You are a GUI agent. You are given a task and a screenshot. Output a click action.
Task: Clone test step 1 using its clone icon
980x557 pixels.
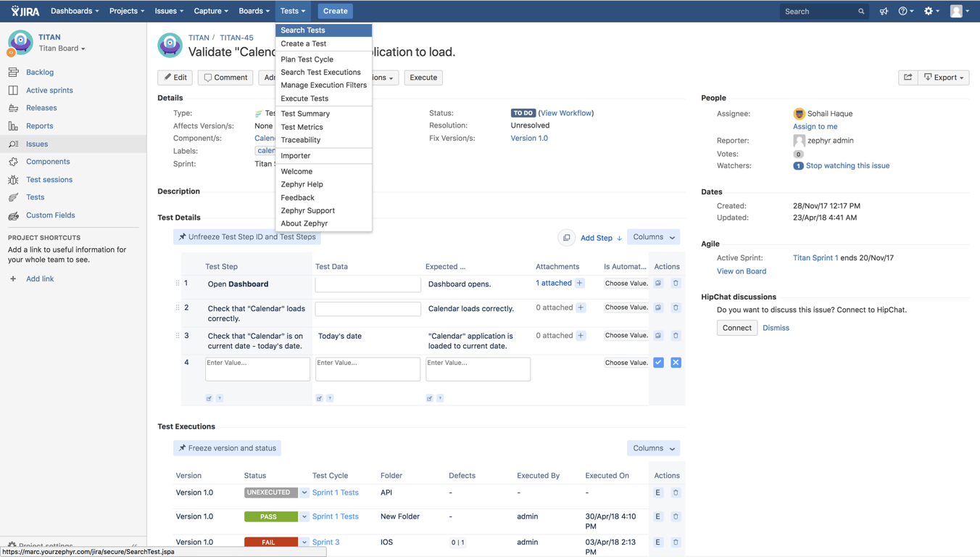point(658,284)
